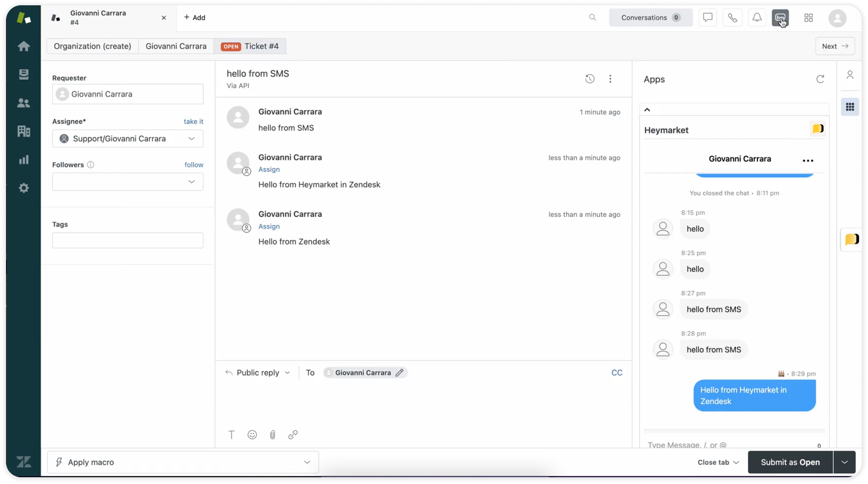Open Customers icon in left sidebar

point(24,103)
